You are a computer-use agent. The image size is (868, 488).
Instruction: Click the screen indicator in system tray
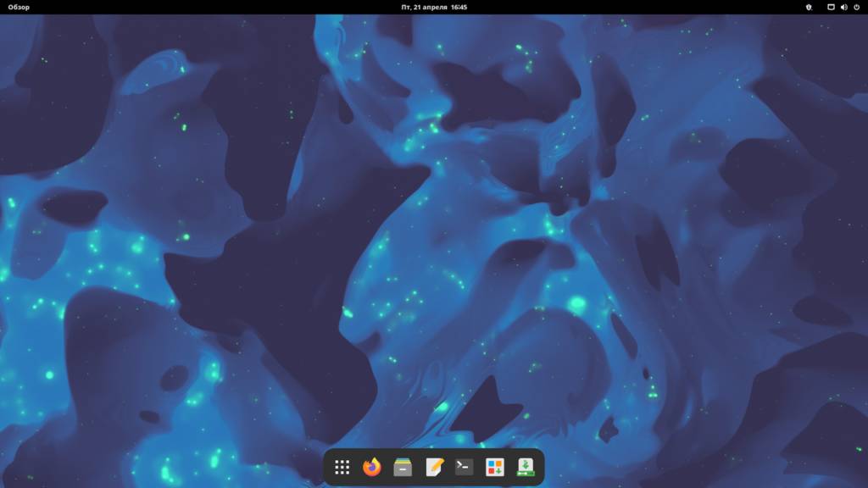pos(831,7)
